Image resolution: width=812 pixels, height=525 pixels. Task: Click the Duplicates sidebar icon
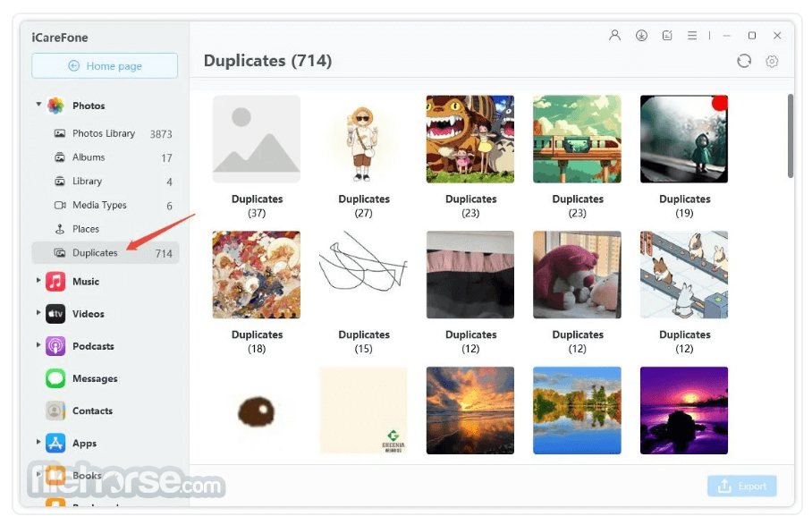pos(60,253)
